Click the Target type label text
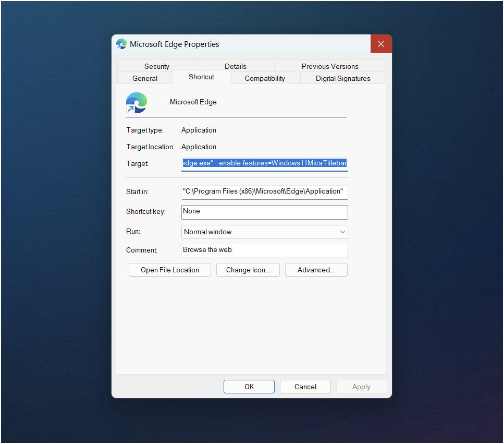Image resolution: width=504 pixels, height=444 pixels. point(145,130)
